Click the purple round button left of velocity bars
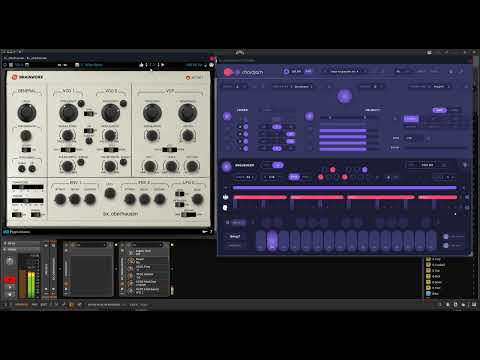Viewport: 480px width, 360px height. pyautogui.click(x=309, y=116)
